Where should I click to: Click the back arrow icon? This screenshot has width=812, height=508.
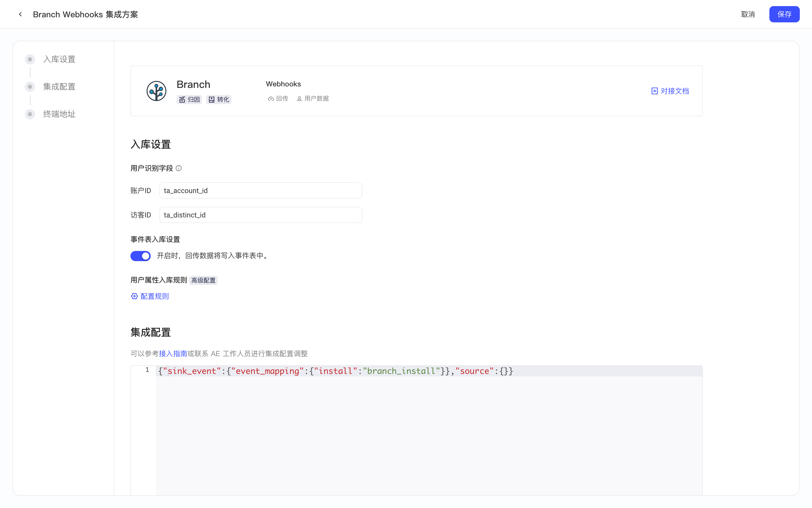pyautogui.click(x=21, y=14)
